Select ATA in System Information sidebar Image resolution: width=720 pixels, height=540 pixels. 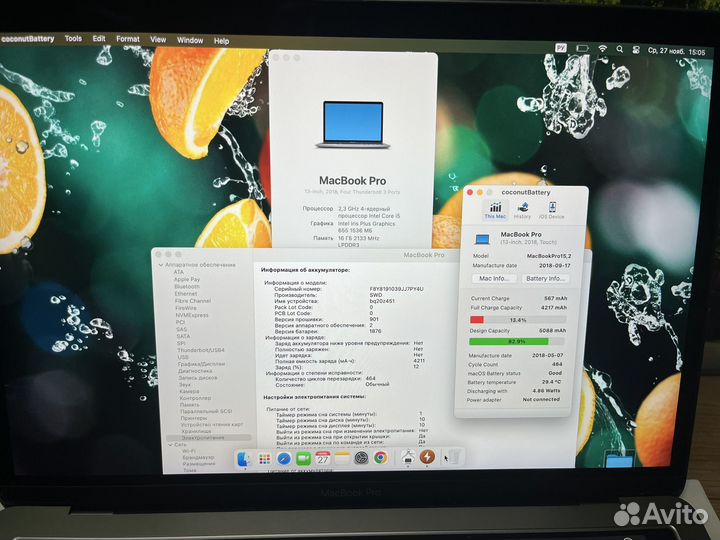[x=179, y=272]
